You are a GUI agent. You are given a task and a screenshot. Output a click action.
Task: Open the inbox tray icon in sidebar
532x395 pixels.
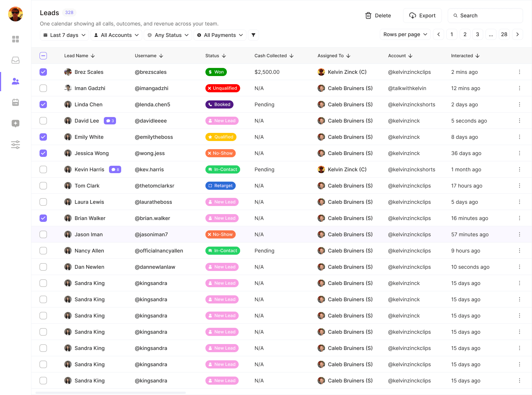[x=16, y=60]
